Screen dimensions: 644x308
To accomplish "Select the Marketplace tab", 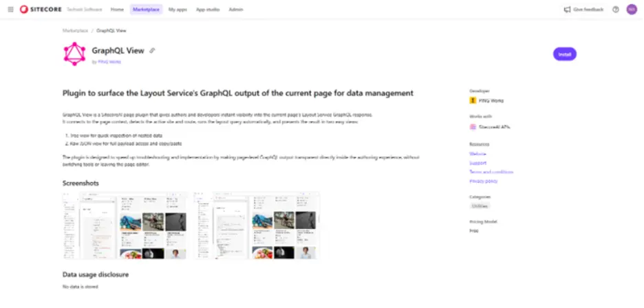I will [x=147, y=10].
